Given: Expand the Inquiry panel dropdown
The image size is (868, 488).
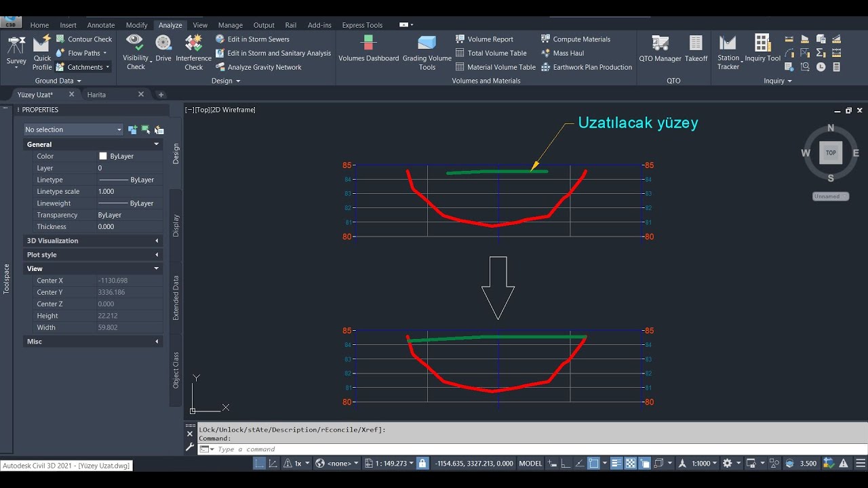Looking at the screenshot, I should (x=778, y=81).
